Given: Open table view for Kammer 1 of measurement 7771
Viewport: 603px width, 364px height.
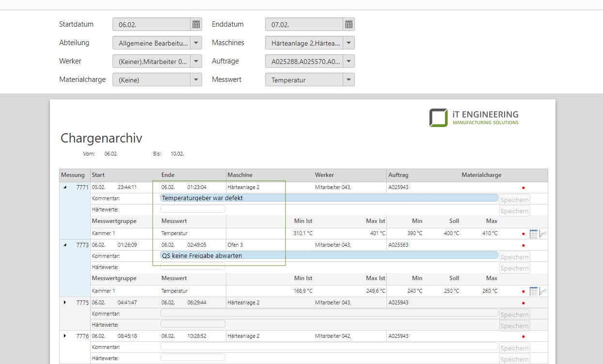Looking at the screenshot, I should [x=534, y=234].
